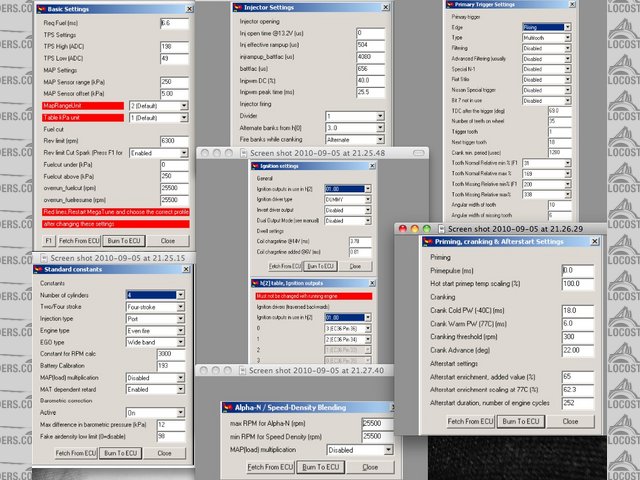
Task: Click the Alpha-N / Speed-Density Blending window icon
Action: tap(228, 407)
